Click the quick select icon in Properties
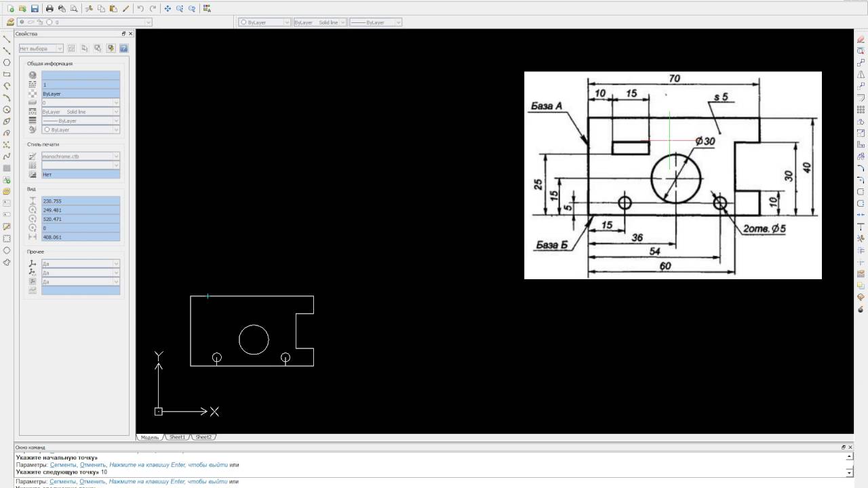The width and height of the screenshot is (868, 488). (111, 48)
